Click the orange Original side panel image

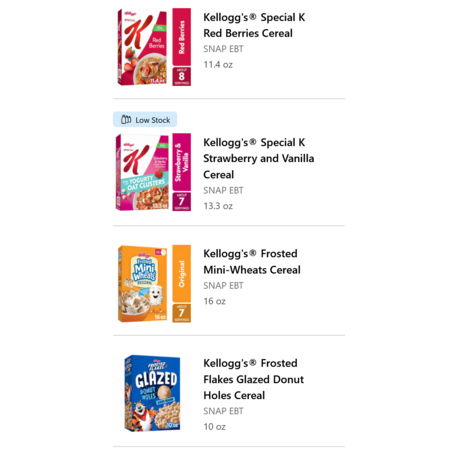point(182,274)
